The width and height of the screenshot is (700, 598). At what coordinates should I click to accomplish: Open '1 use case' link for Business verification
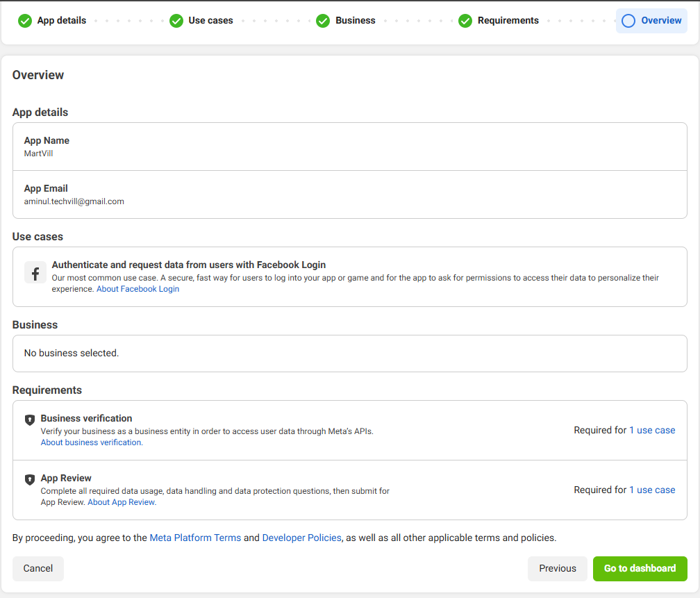click(x=652, y=430)
